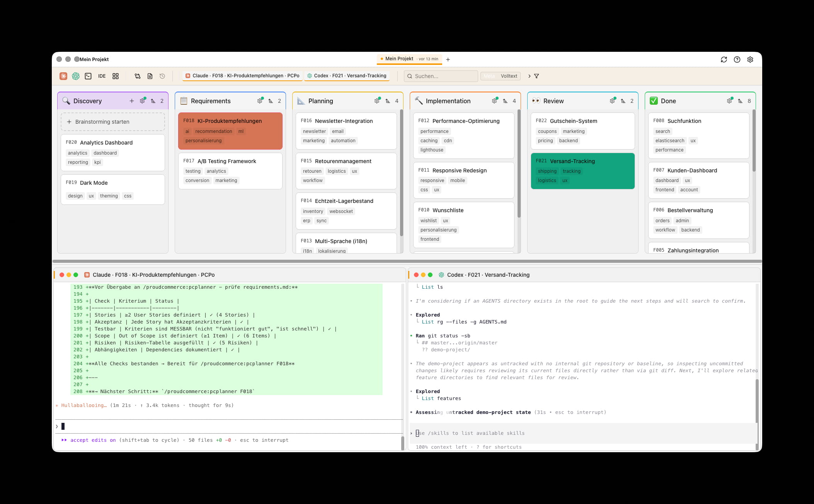This screenshot has width=814, height=504.
Task: Switch to Codex F021 Versand-Tracking tab
Action: (347, 76)
